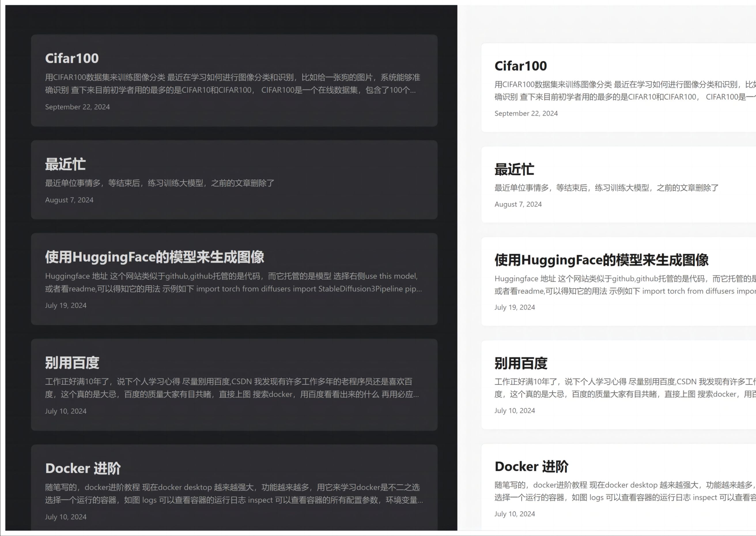Click July 10, 2024 date under 别用百度, dark panel
The image size is (756, 536).
pyautogui.click(x=66, y=411)
